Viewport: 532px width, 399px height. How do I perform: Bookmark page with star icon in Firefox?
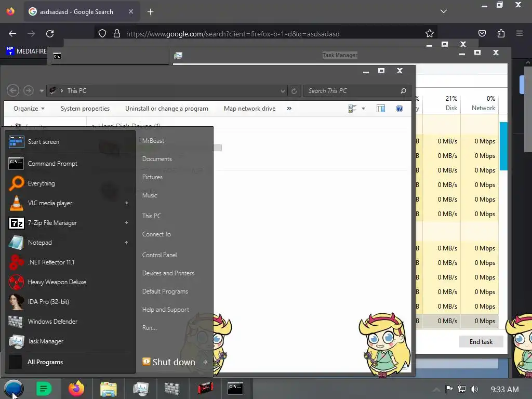[430, 34]
